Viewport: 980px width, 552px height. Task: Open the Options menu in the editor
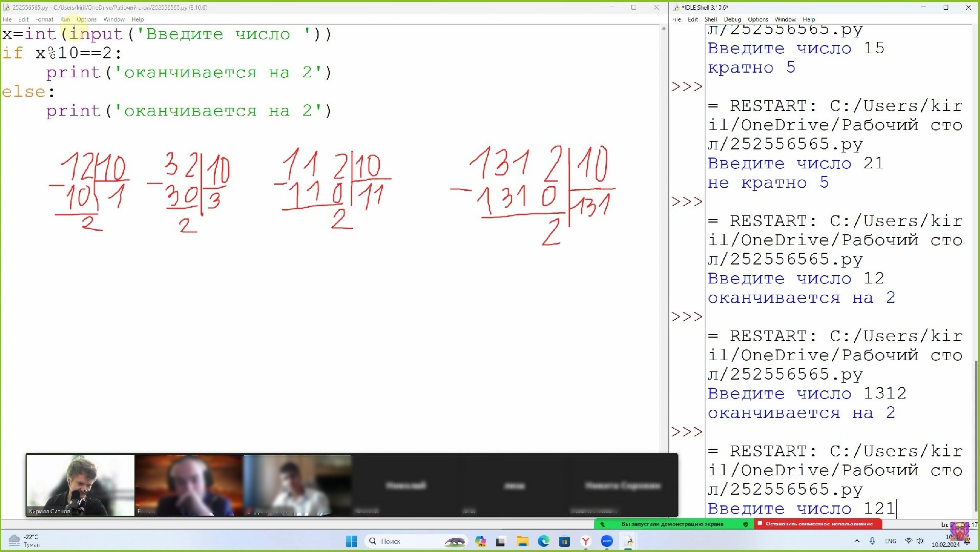point(86,19)
